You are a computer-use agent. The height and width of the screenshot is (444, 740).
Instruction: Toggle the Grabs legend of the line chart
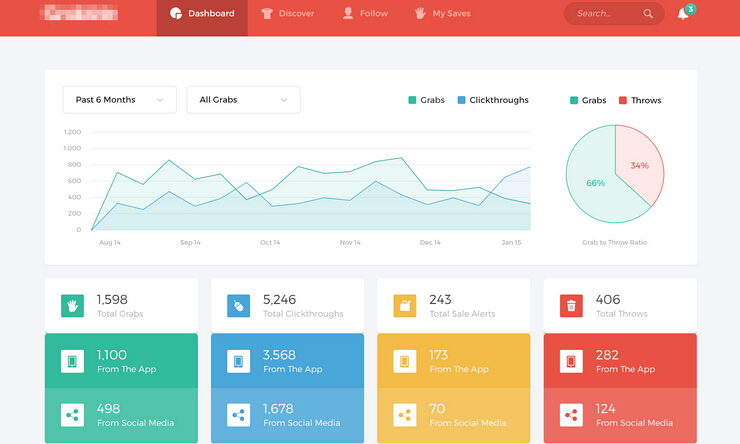(427, 100)
